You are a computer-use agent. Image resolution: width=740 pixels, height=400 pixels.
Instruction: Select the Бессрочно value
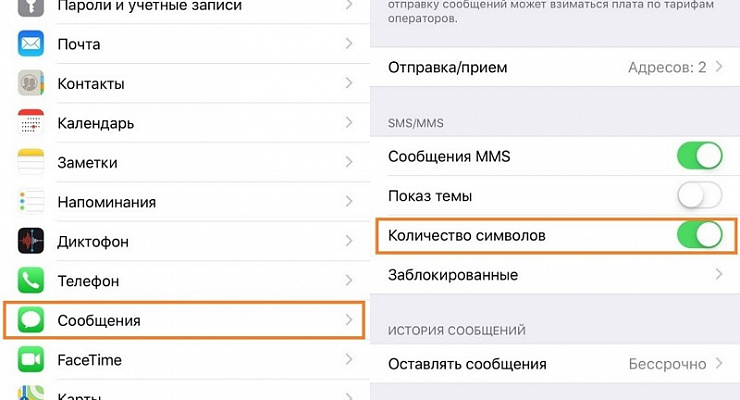[x=667, y=364]
